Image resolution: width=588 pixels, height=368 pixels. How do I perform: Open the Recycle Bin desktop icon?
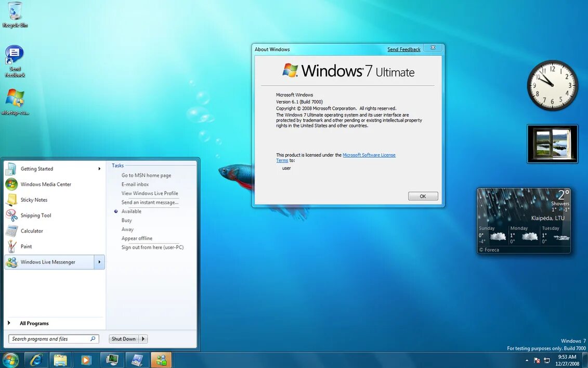click(x=15, y=15)
